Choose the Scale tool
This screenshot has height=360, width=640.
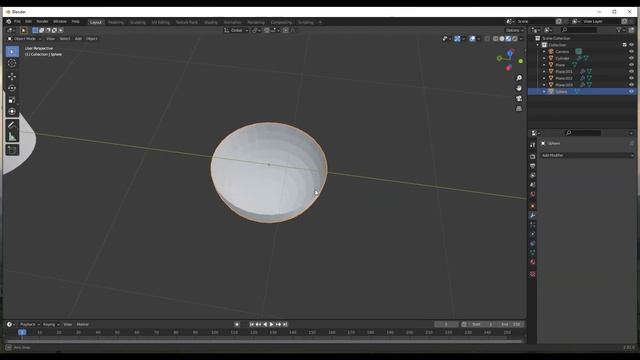click(x=12, y=100)
